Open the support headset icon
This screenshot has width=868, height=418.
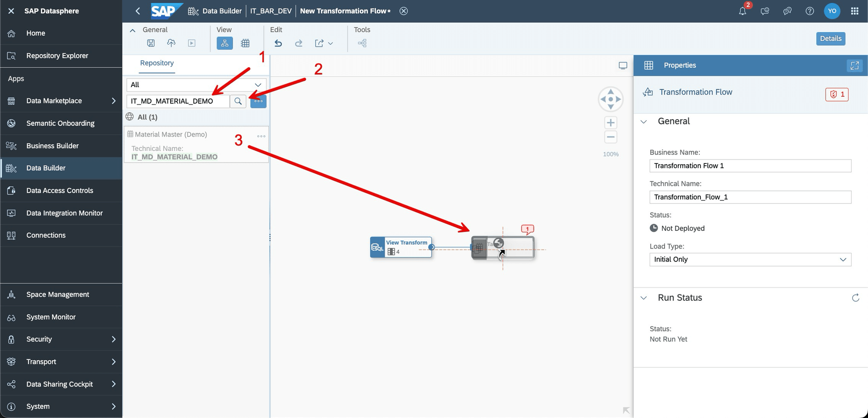pos(787,11)
